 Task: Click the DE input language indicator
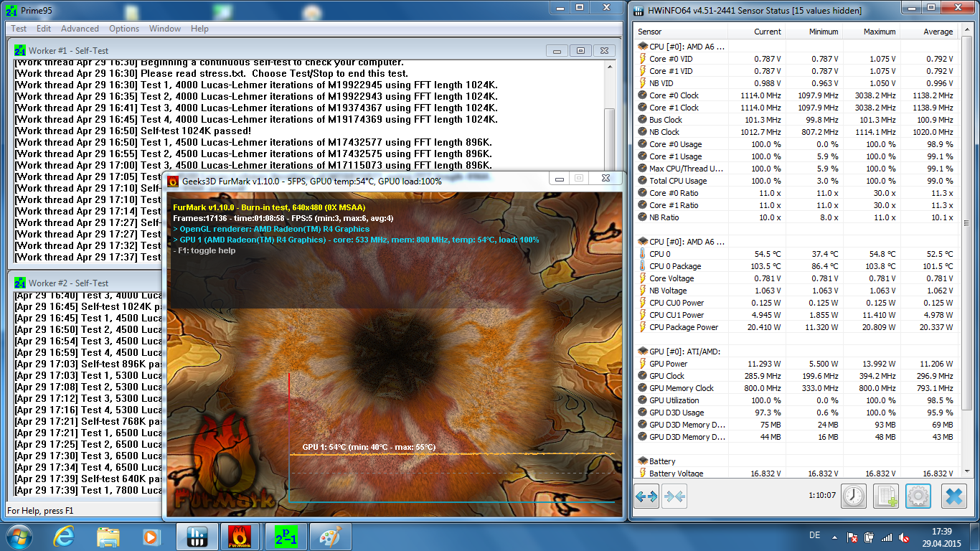point(814,536)
